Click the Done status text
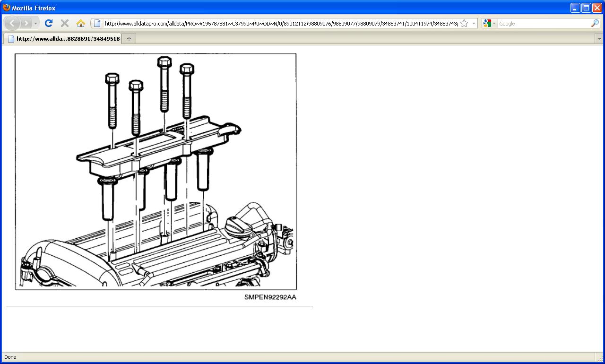The image size is (605, 364). 10,357
